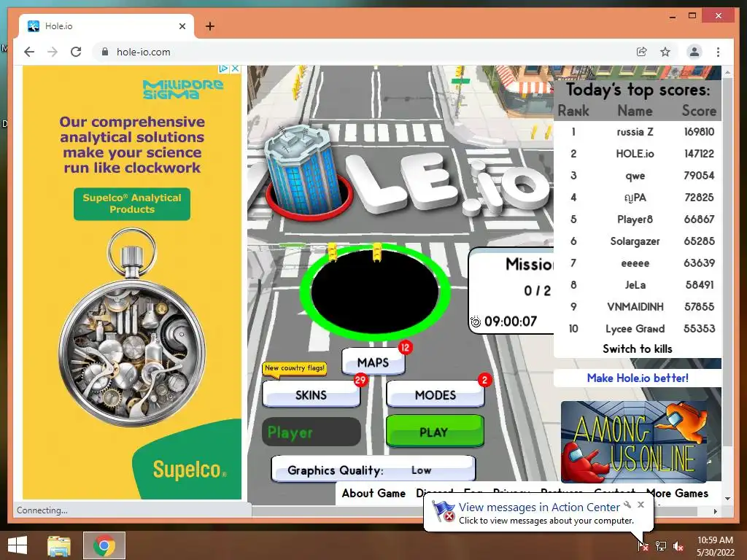Open the MAPS menu

373,362
